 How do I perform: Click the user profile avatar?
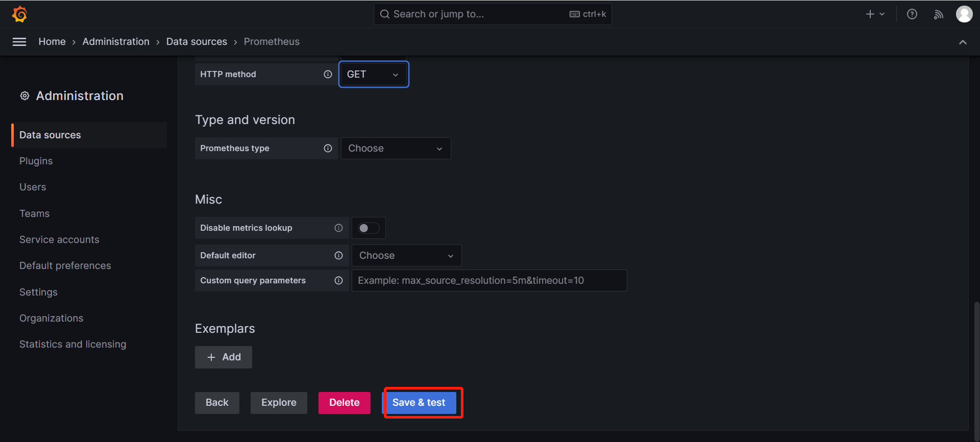964,14
